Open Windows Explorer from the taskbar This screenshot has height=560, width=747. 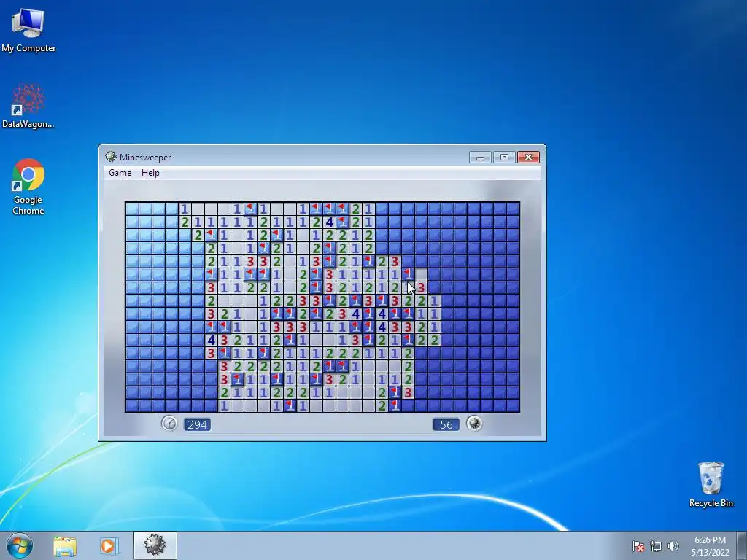(65, 545)
